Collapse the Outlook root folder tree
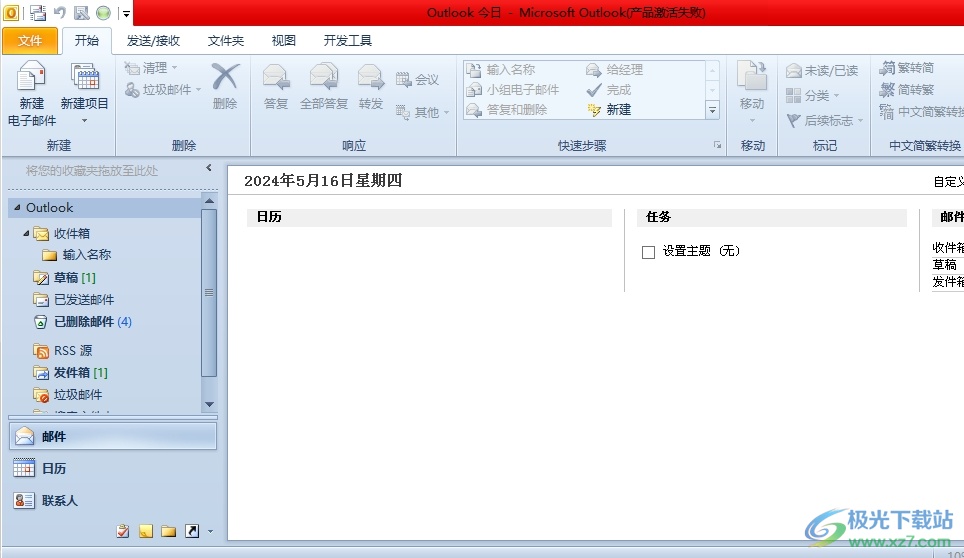 17,208
